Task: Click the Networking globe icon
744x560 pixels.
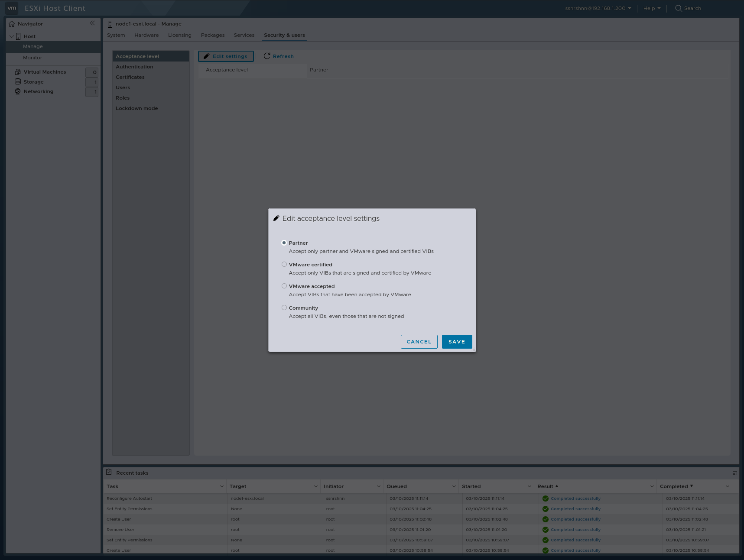Action: pyautogui.click(x=17, y=91)
